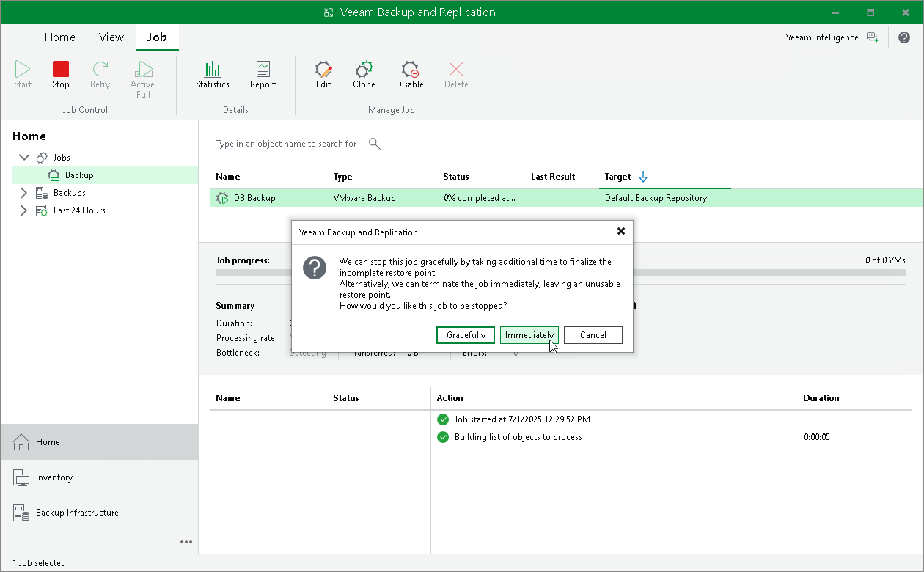Click the Action column header

pyautogui.click(x=450, y=398)
